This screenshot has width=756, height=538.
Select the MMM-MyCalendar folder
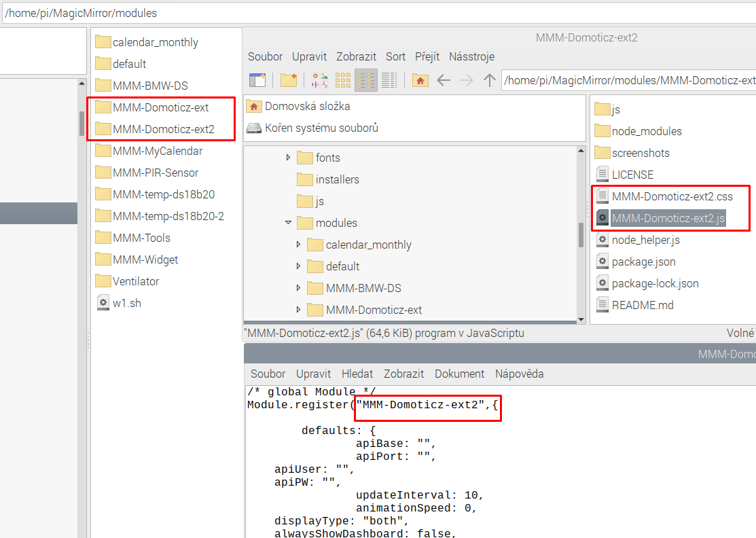149,151
